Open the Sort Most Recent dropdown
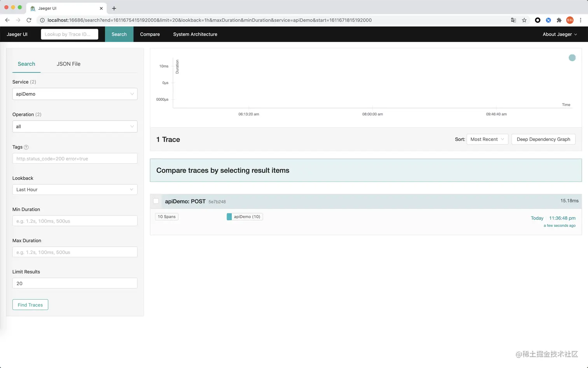588x368 pixels. [487, 139]
